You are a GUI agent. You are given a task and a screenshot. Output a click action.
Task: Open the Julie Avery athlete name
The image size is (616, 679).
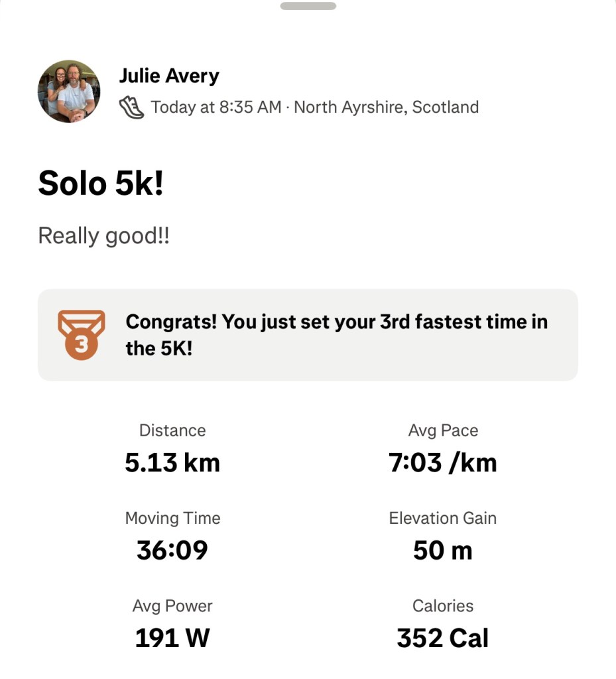(x=169, y=76)
